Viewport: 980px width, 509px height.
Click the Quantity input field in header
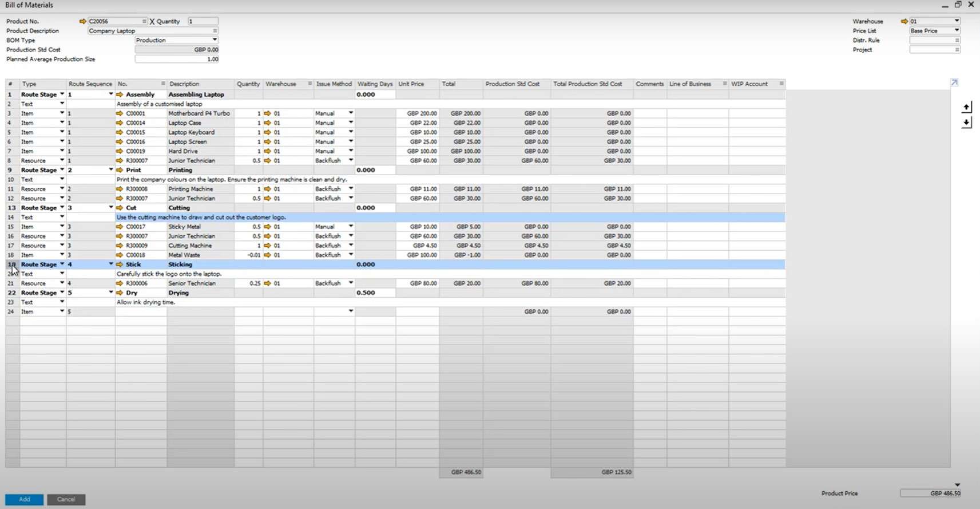pos(203,21)
